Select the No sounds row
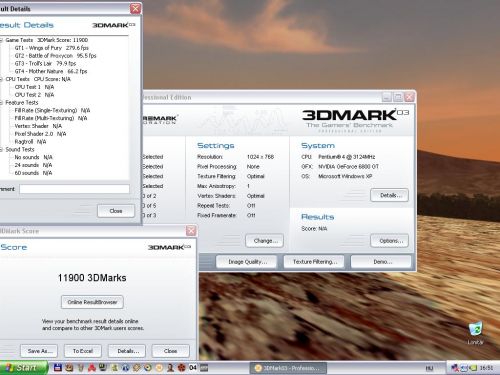500x375 pixels. coord(34,157)
